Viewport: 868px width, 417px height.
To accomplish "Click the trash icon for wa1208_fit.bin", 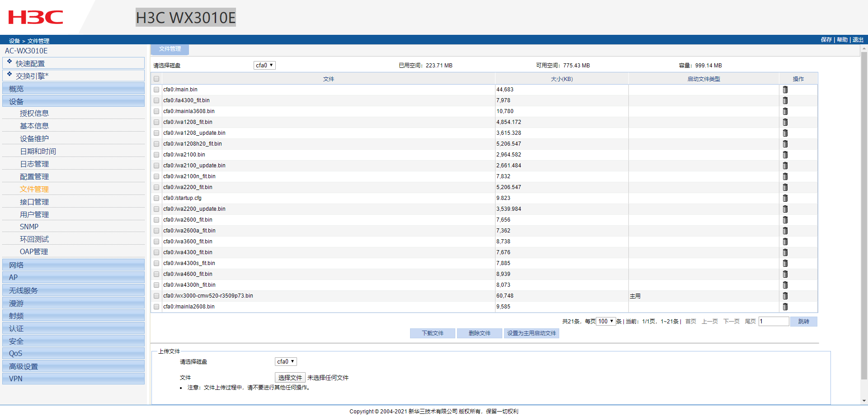I will click(785, 122).
